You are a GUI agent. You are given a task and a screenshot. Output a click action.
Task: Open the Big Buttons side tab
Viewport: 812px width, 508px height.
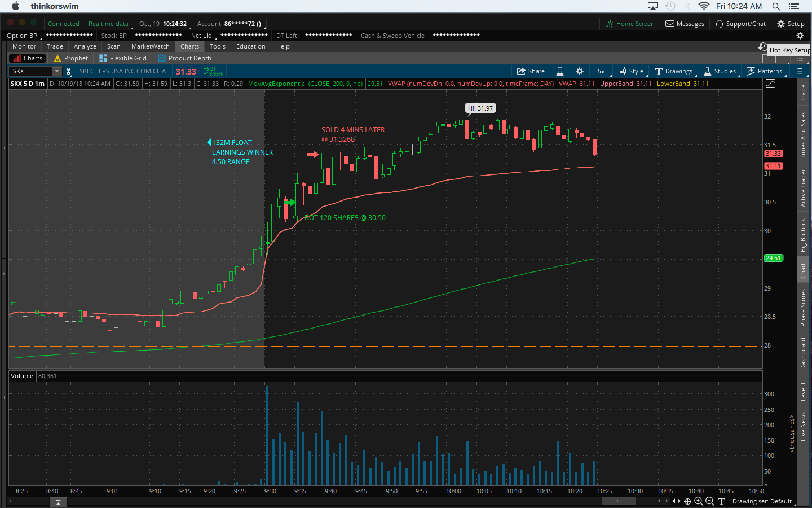803,235
